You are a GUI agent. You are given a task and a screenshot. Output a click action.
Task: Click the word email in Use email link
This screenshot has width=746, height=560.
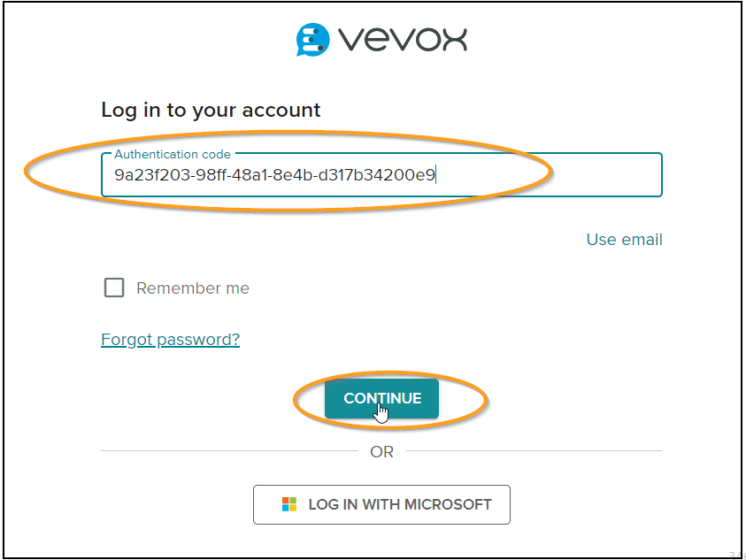642,240
